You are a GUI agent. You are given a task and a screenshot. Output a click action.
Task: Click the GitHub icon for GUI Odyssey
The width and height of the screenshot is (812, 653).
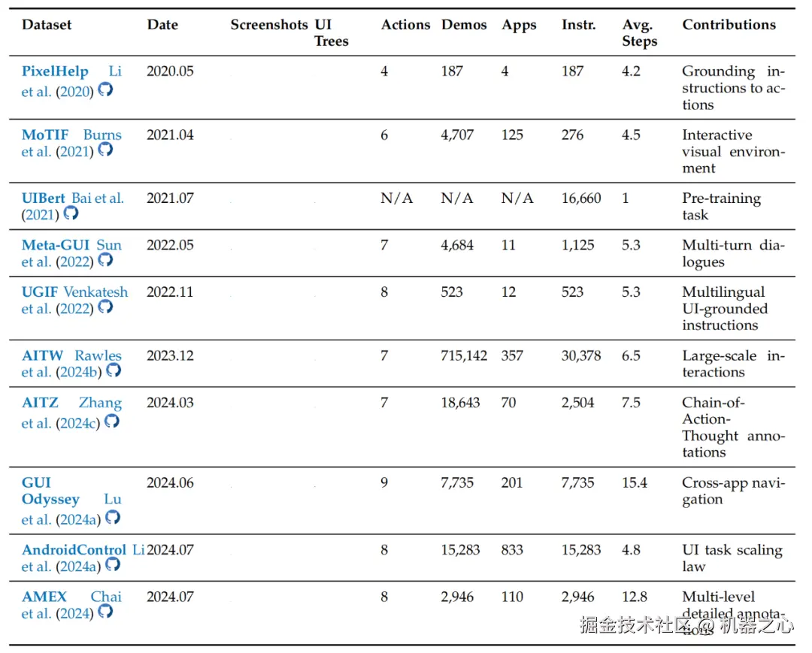[x=112, y=518]
